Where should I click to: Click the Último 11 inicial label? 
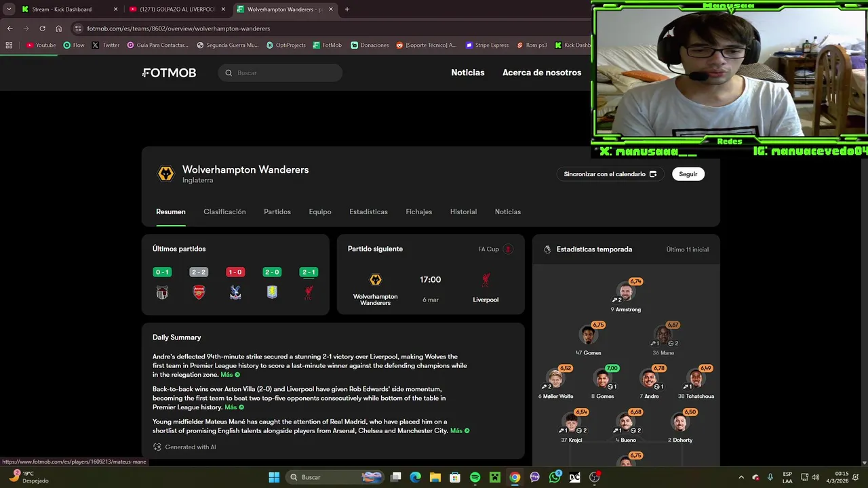(687, 249)
